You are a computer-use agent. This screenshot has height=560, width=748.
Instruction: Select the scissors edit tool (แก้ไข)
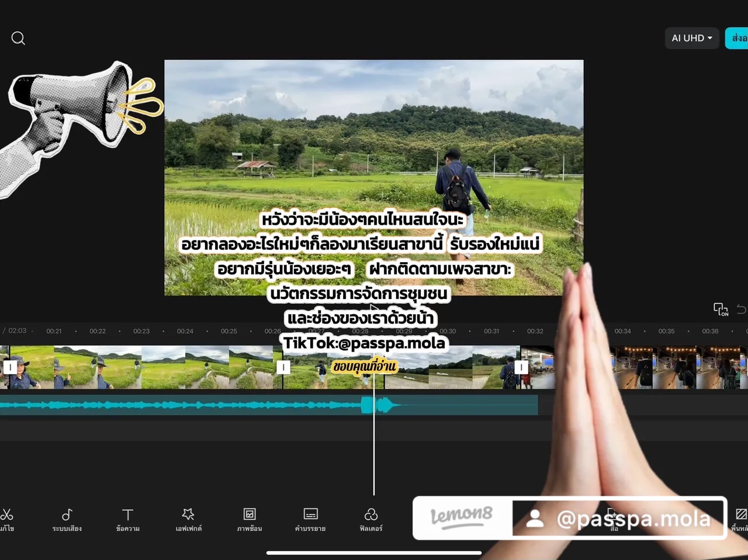click(7, 519)
